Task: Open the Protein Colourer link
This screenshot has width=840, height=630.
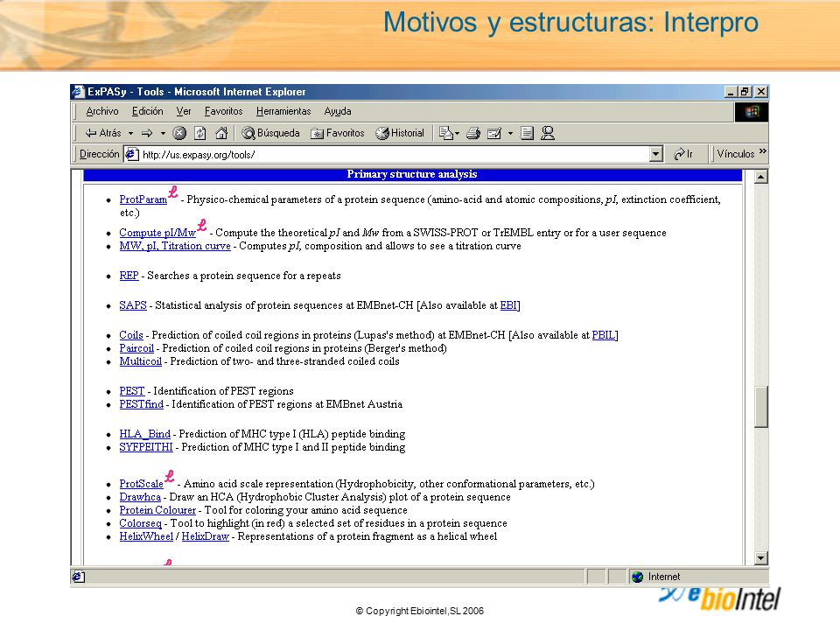Action: (x=157, y=510)
